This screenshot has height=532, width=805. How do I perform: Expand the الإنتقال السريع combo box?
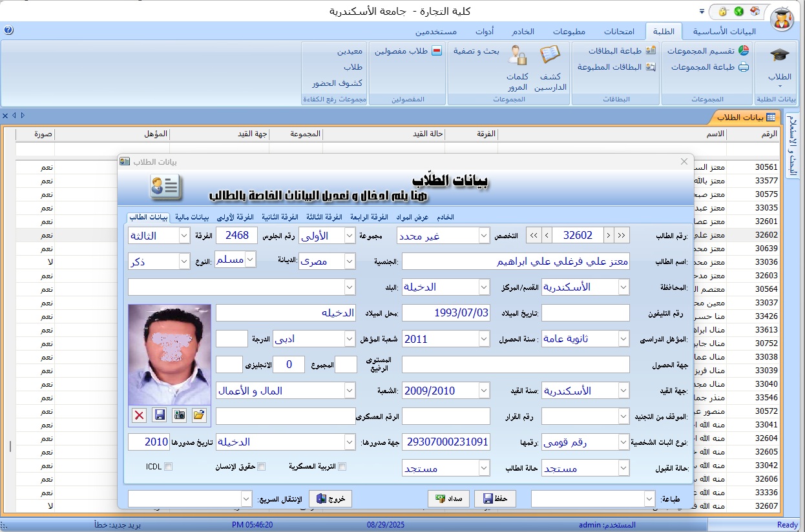point(246,498)
